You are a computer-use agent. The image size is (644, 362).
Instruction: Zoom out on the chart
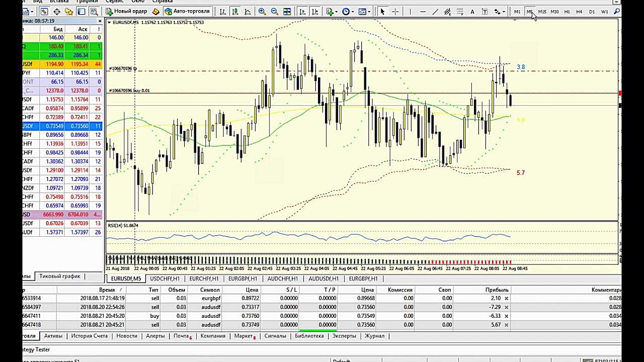point(274,12)
